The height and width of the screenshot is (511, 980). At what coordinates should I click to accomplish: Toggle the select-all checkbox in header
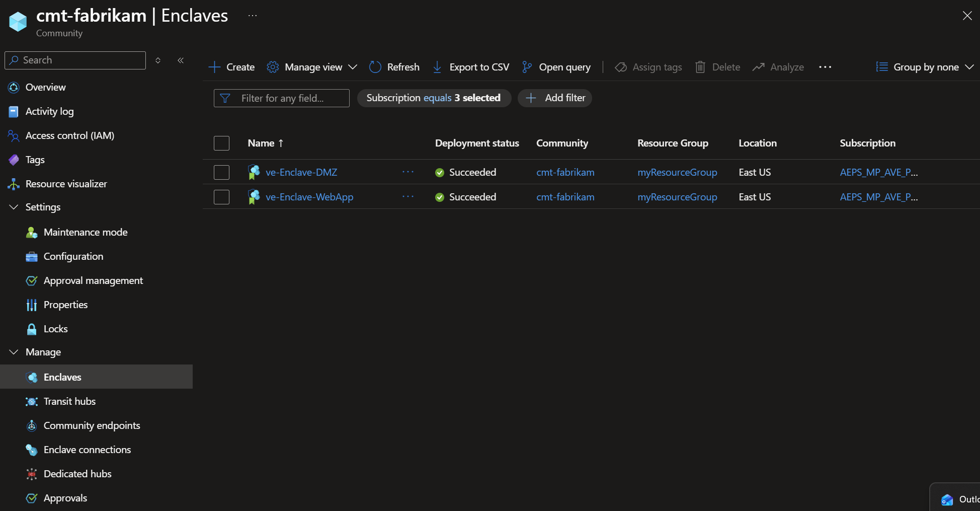221,143
